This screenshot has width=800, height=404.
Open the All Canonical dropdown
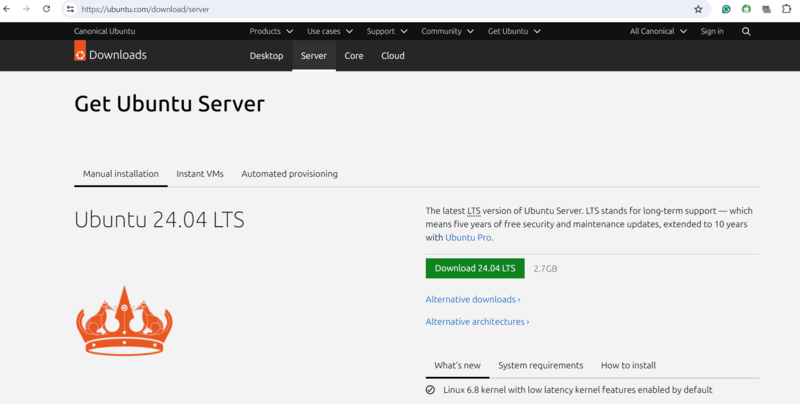(x=658, y=31)
